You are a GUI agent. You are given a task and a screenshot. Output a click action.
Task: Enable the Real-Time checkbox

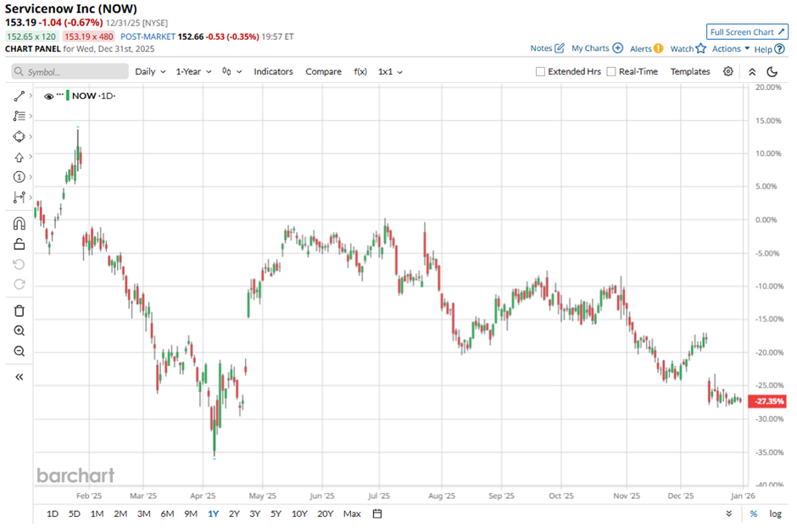611,71
